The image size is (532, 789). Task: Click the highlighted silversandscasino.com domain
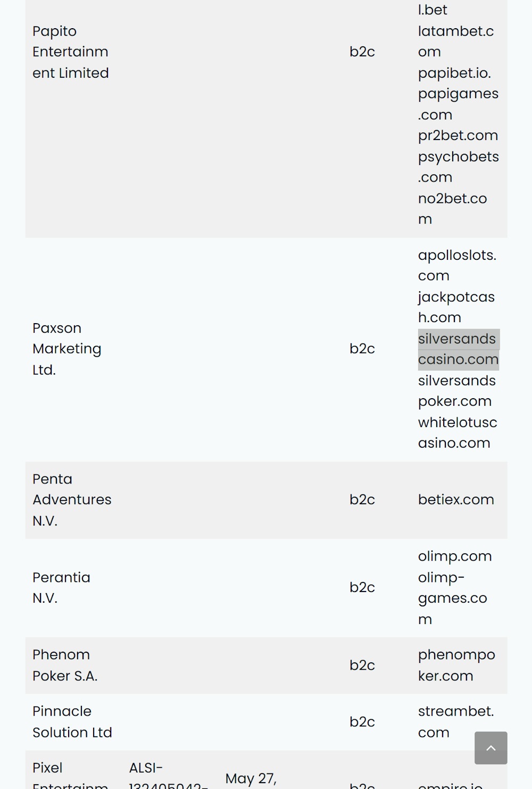click(458, 349)
